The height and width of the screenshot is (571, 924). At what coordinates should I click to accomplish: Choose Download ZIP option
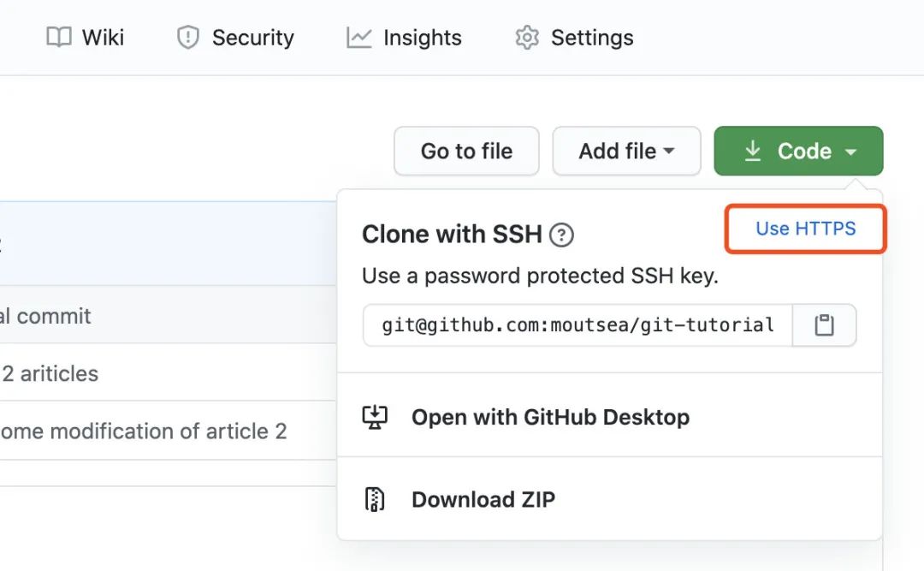[x=483, y=499]
